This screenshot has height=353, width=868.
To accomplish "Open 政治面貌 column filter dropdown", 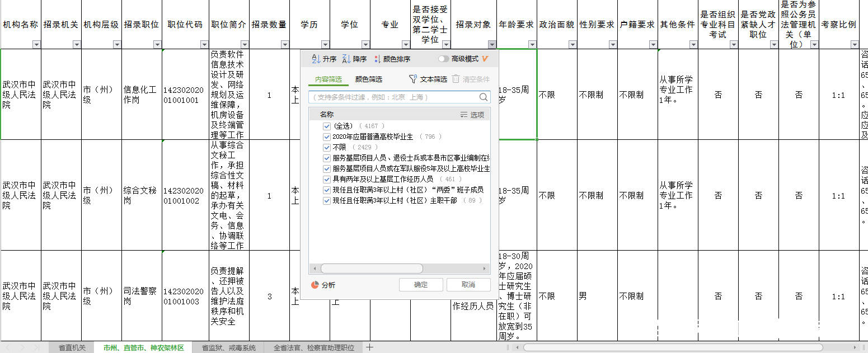I will click(573, 44).
